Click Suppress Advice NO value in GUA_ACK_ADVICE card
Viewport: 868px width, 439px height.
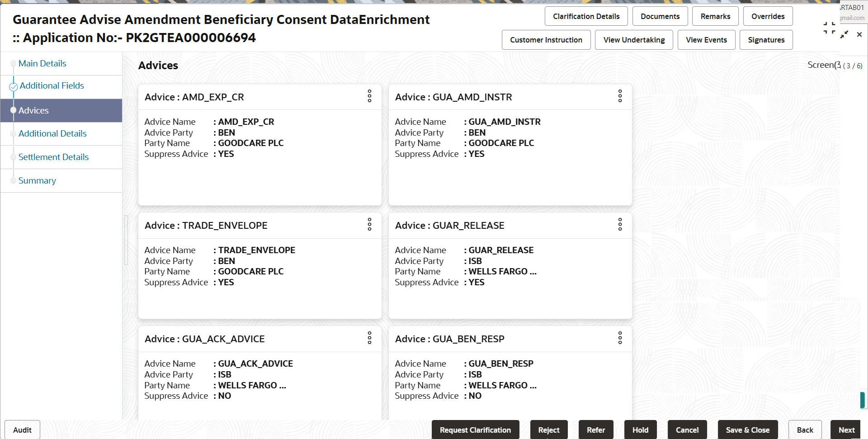pyautogui.click(x=225, y=396)
